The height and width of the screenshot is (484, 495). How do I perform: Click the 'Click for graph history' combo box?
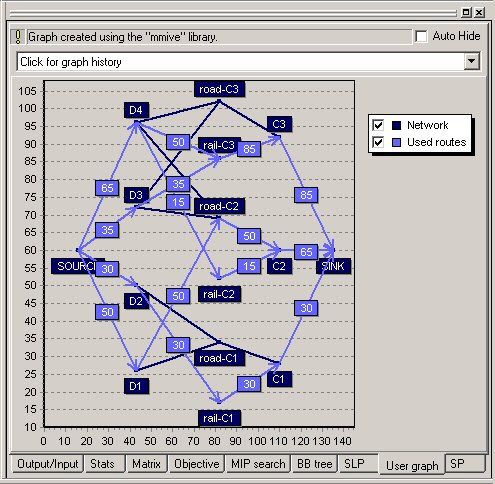click(248, 61)
